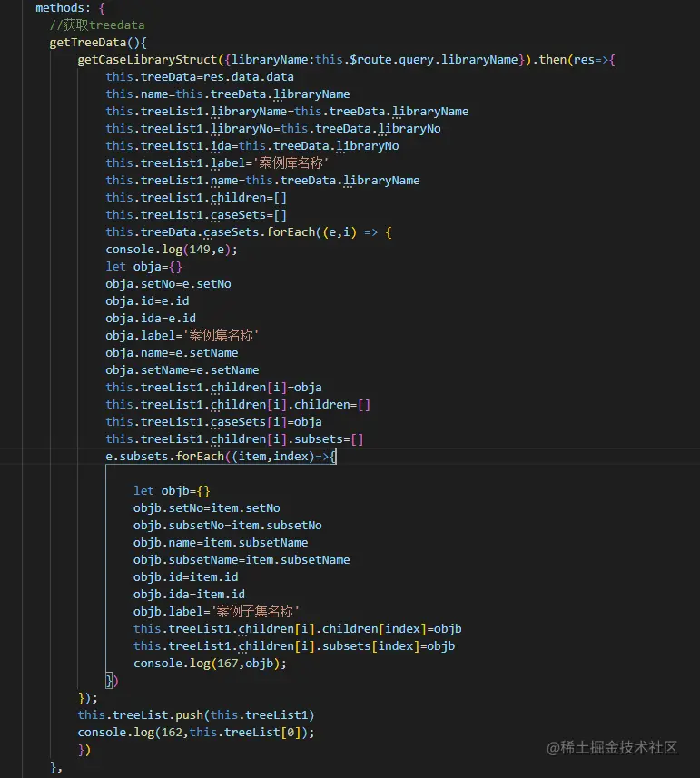Click the "this.treeData.caseSets.forEach((e,i) => {" line
The height and width of the screenshot is (778, 700).
(x=249, y=232)
